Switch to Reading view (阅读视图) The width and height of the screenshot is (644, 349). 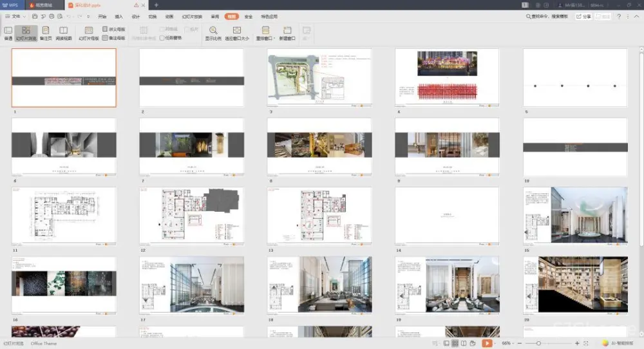63,32
